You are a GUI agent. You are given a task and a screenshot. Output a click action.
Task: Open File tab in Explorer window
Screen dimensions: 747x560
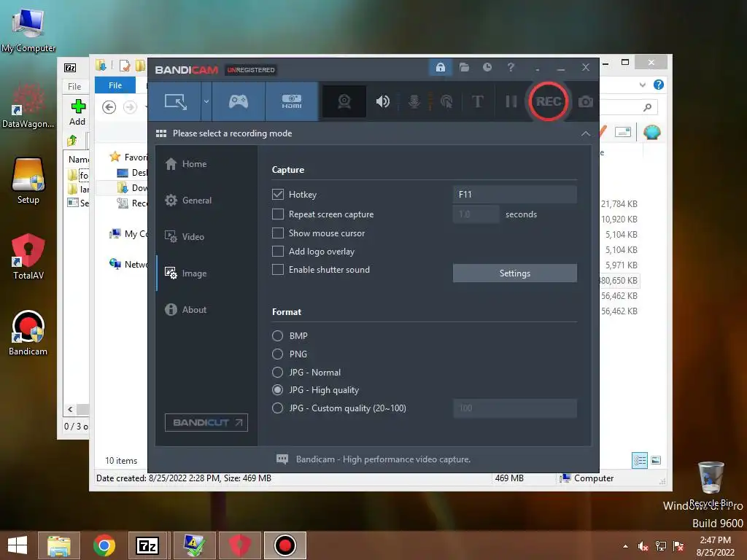coord(115,85)
